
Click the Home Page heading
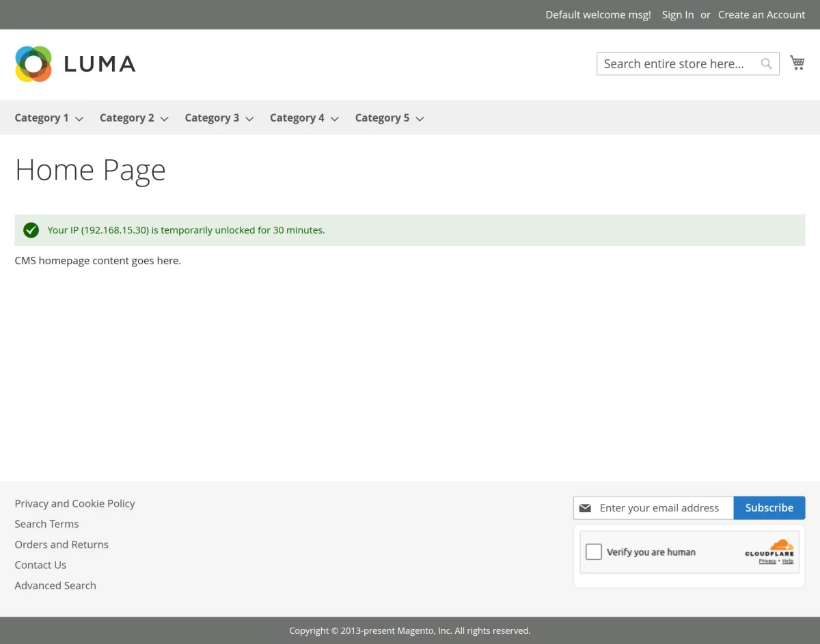[90, 170]
